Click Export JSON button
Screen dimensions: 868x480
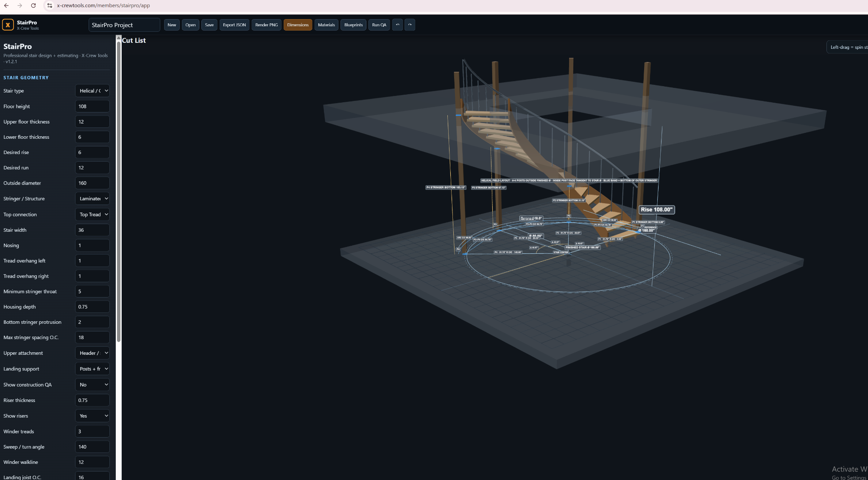click(234, 25)
